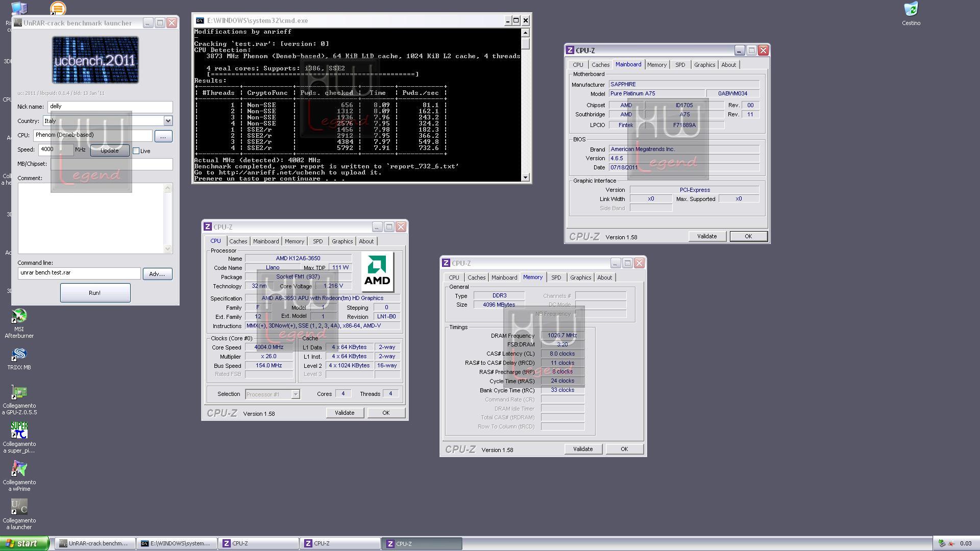Open the Cestino recycle bin icon
Image resolution: width=980 pixels, height=551 pixels.
(x=911, y=9)
